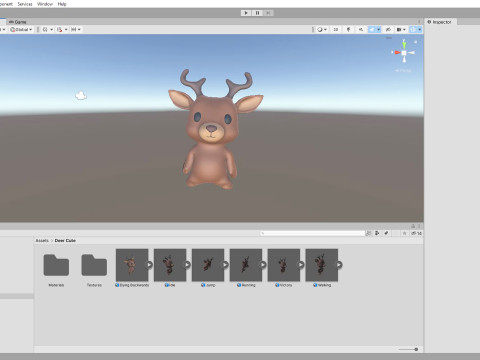Image resolution: width=480 pixels, height=360 pixels.
Task: Select the Inspector tab
Action: click(x=440, y=22)
